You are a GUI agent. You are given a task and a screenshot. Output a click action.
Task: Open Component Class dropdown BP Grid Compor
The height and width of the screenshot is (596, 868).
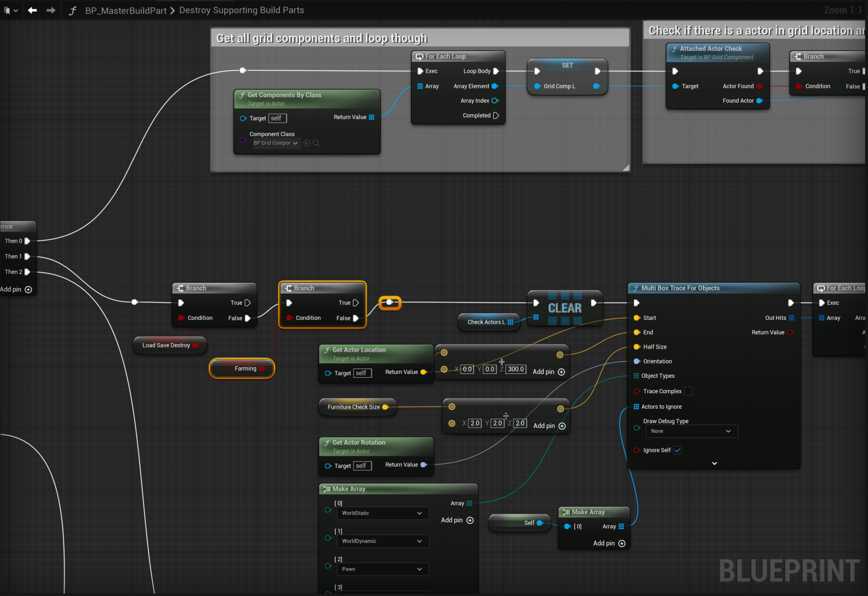click(x=276, y=143)
